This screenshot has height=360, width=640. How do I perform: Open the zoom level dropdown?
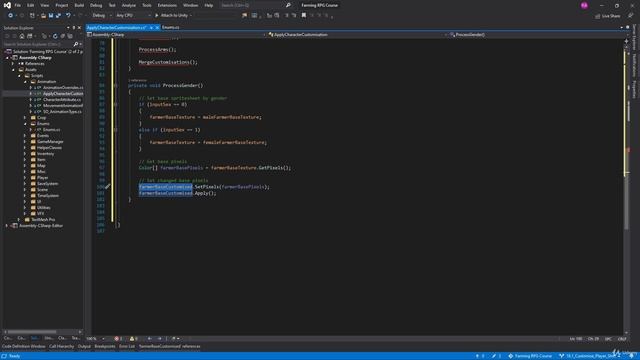coord(96,339)
